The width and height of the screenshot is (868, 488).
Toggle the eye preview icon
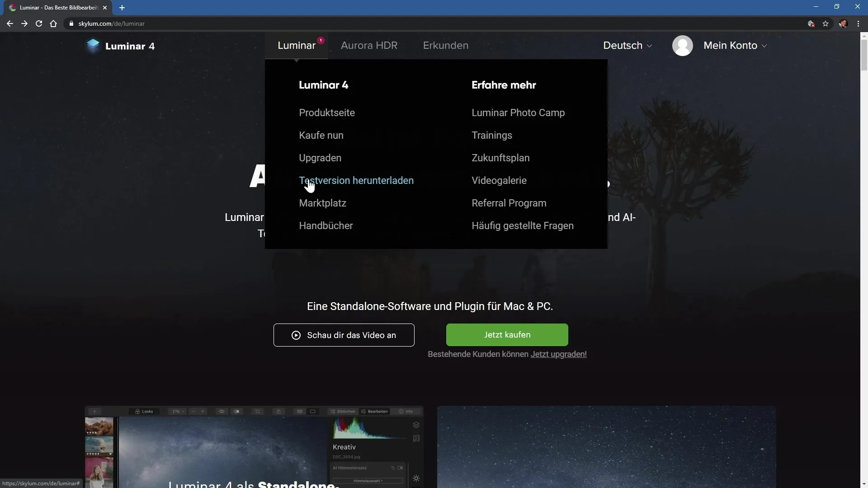(222, 411)
